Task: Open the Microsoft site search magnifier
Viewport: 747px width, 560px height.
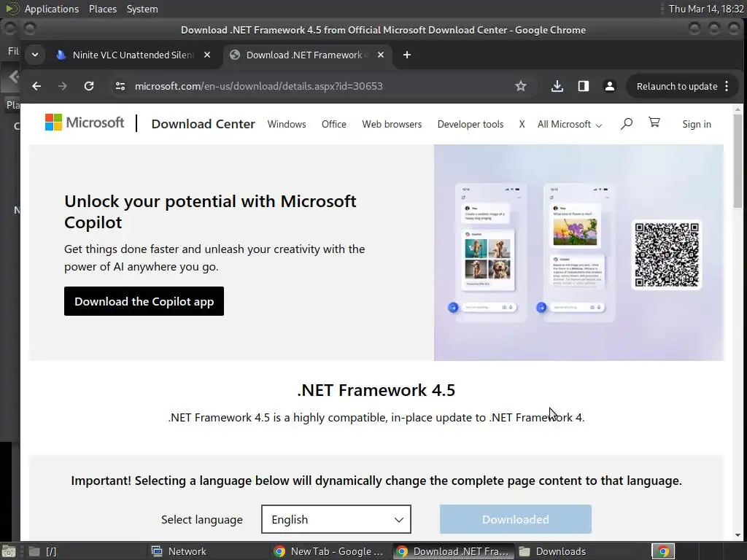Action: tap(627, 124)
